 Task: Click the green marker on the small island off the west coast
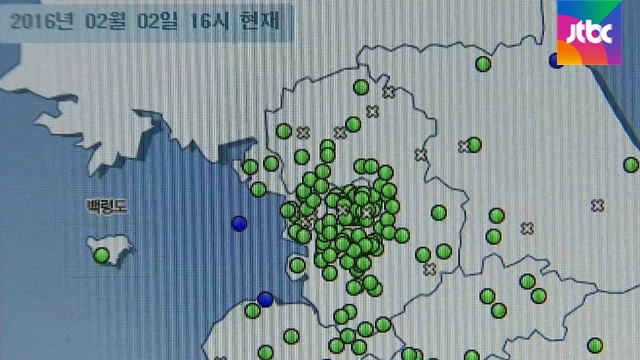(x=297, y=266)
